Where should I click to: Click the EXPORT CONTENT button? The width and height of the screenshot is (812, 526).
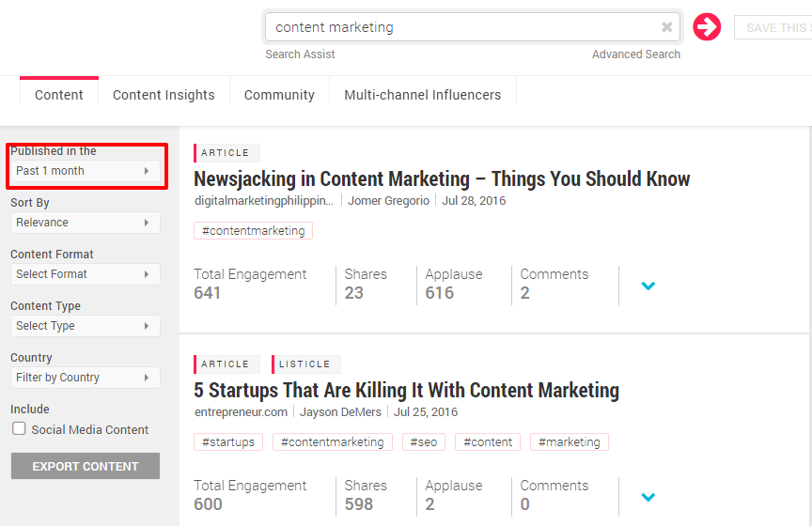tap(86, 466)
